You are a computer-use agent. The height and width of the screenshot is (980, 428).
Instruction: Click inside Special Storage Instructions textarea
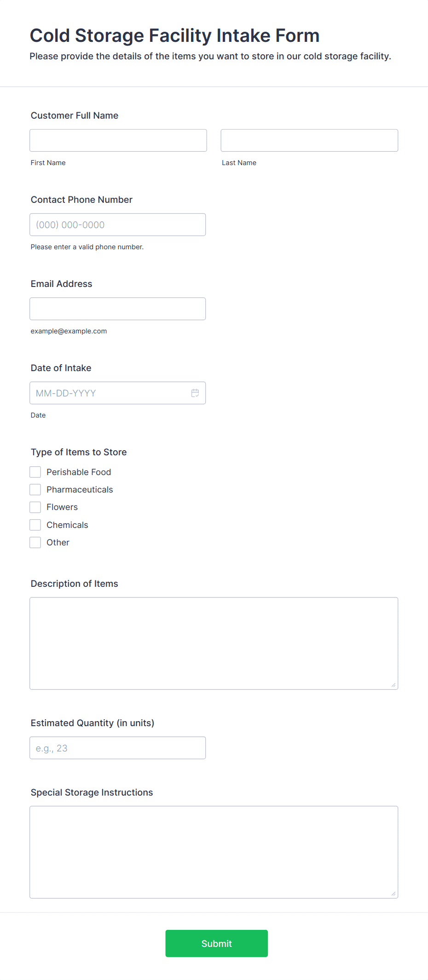(x=214, y=852)
